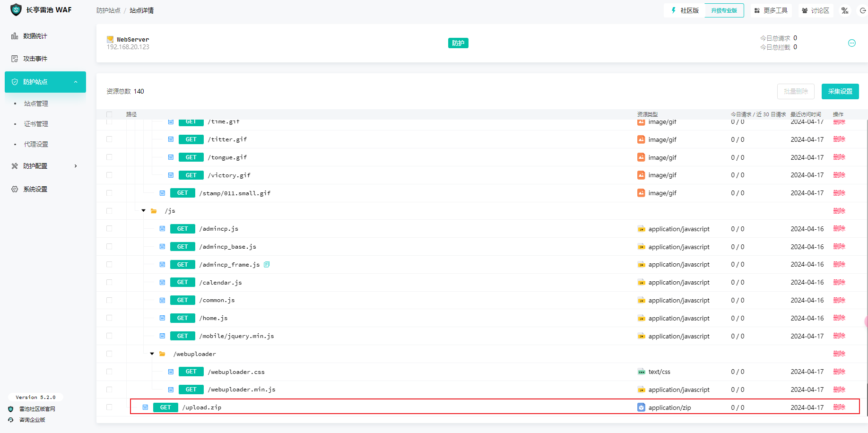Click the image type icon for /victory.gif

tap(641, 175)
